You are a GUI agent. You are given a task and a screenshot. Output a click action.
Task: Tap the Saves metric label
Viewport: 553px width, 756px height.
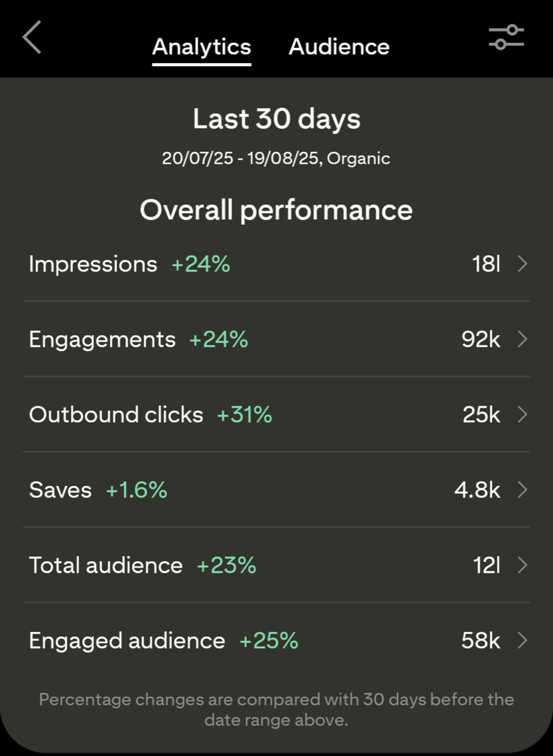click(x=60, y=490)
